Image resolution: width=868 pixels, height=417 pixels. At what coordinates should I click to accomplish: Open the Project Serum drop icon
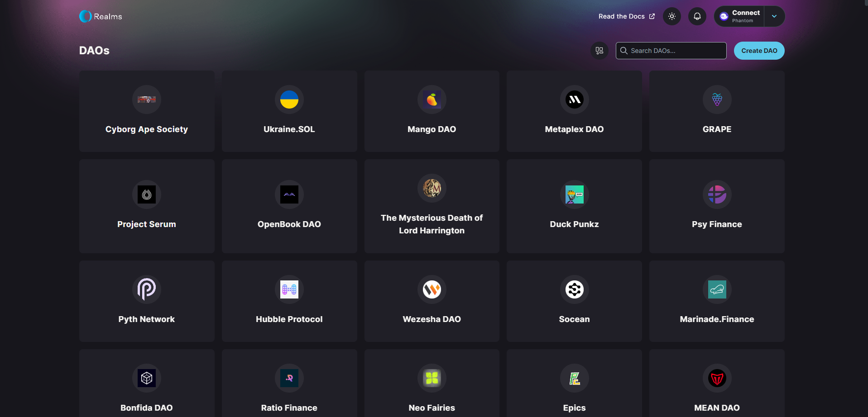click(x=147, y=194)
